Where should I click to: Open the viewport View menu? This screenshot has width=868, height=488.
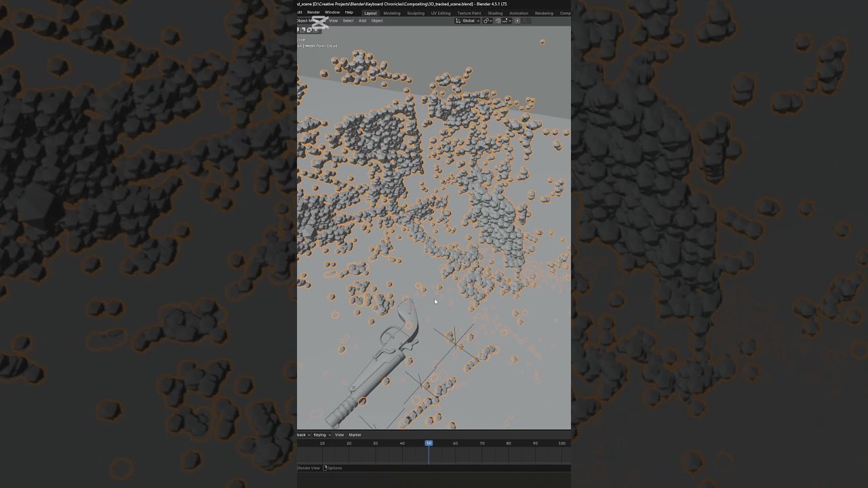pyautogui.click(x=333, y=20)
